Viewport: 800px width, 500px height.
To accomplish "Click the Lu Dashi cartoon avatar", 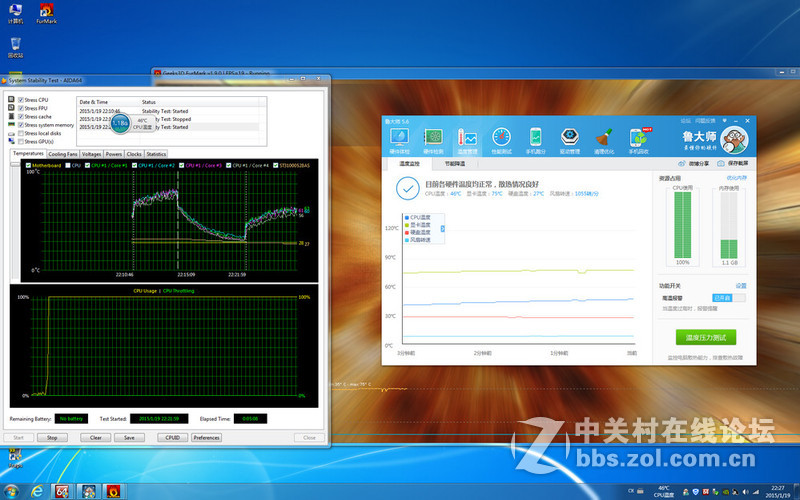I will pos(734,140).
